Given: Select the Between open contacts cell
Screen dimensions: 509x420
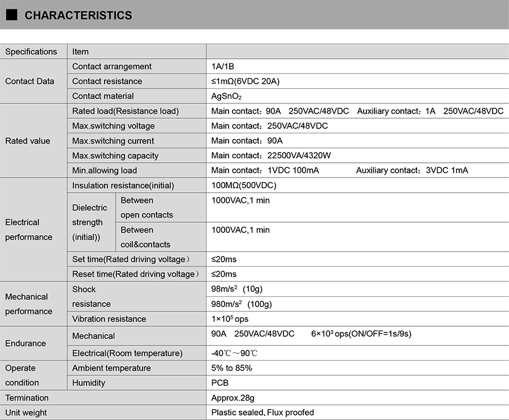Looking at the screenshot, I should click(x=146, y=207).
